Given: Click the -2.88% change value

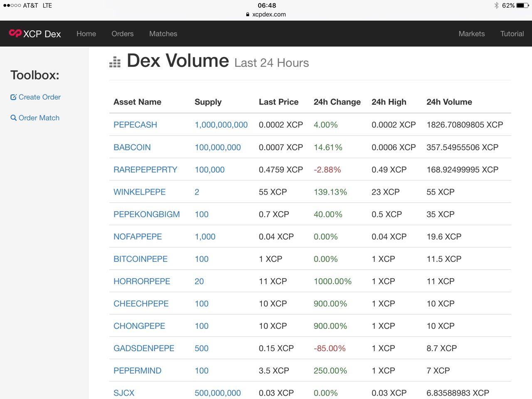Looking at the screenshot, I should click(327, 170).
